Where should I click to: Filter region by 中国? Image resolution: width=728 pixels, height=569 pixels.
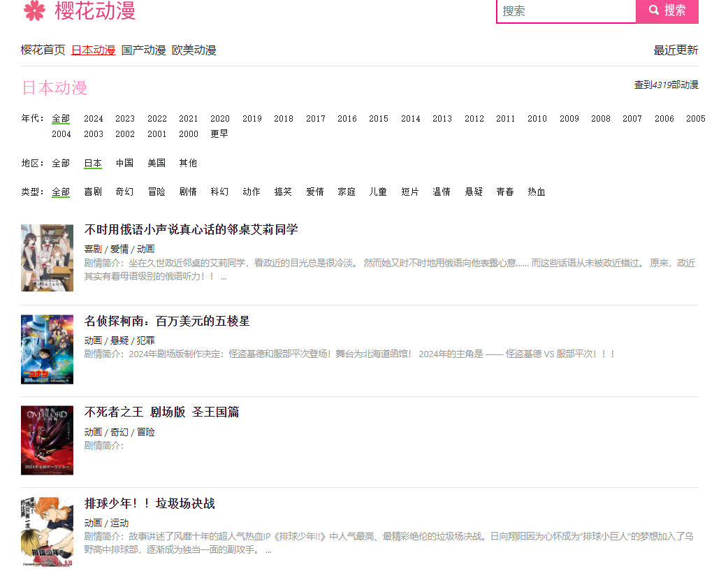(x=124, y=163)
